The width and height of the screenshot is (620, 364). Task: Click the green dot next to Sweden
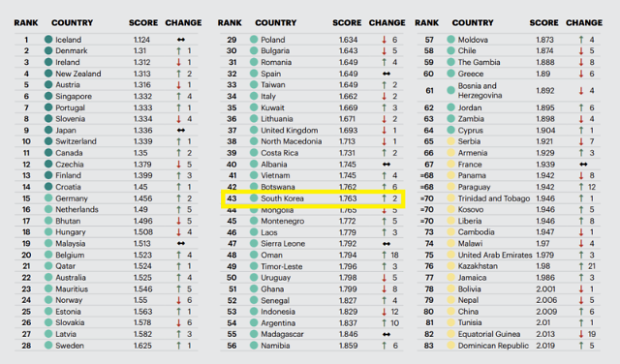coord(48,345)
